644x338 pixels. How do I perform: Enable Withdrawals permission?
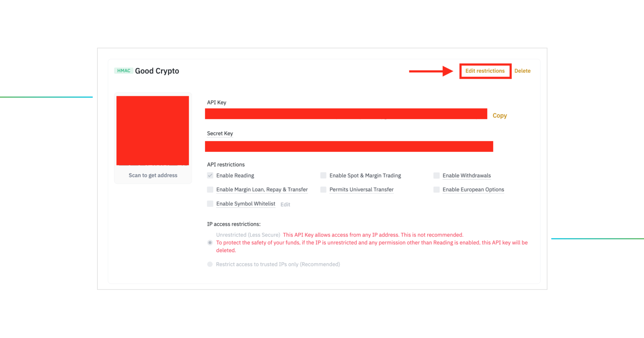[x=436, y=175]
